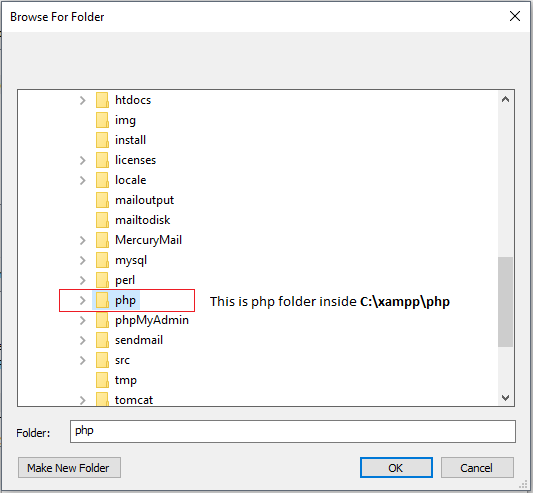Viewport: 533px width, 493px height.
Task: Click the img folder icon
Action: point(102,120)
